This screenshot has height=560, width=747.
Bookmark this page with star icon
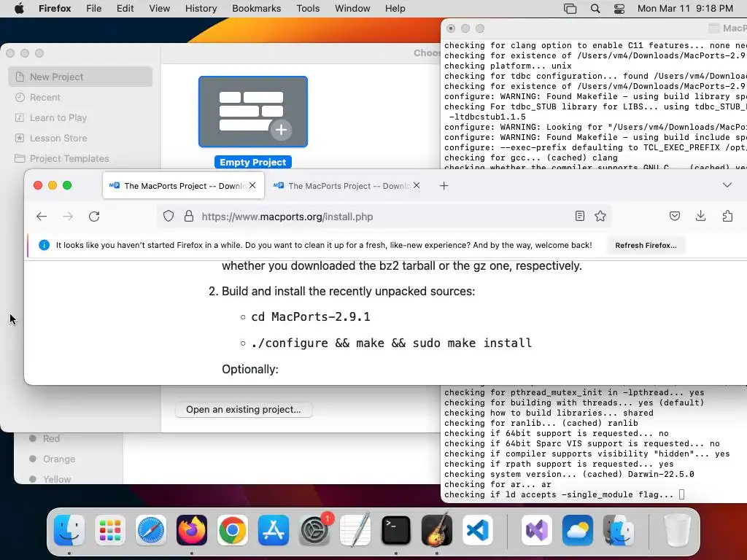(600, 216)
